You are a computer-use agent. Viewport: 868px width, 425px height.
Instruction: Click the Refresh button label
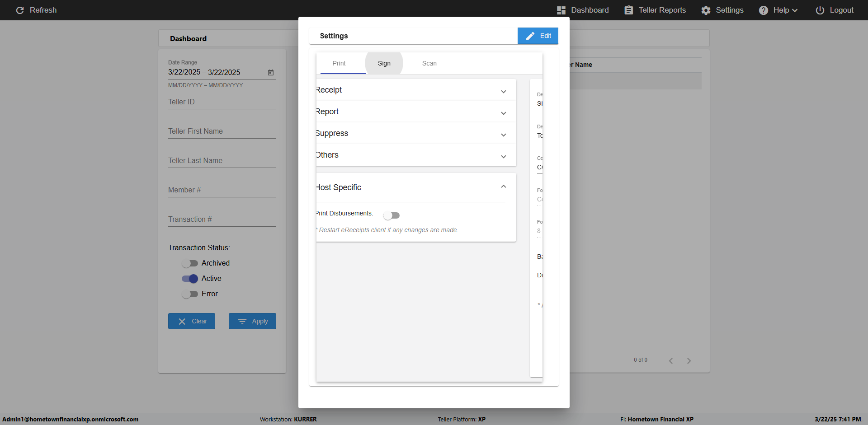point(43,10)
